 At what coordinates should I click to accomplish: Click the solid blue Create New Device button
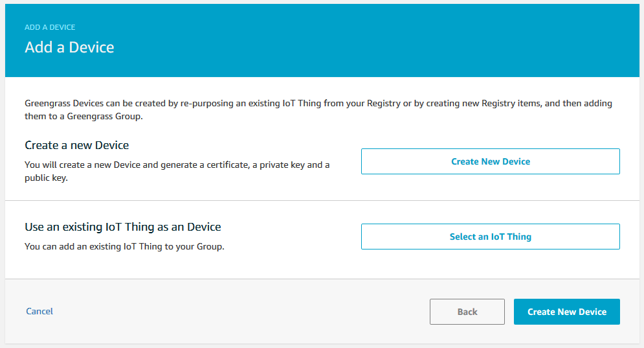tap(567, 312)
